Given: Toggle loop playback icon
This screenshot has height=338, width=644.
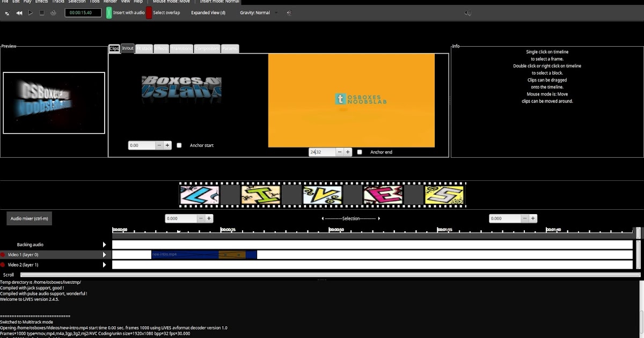Looking at the screenshot, I should click(53, 12).
